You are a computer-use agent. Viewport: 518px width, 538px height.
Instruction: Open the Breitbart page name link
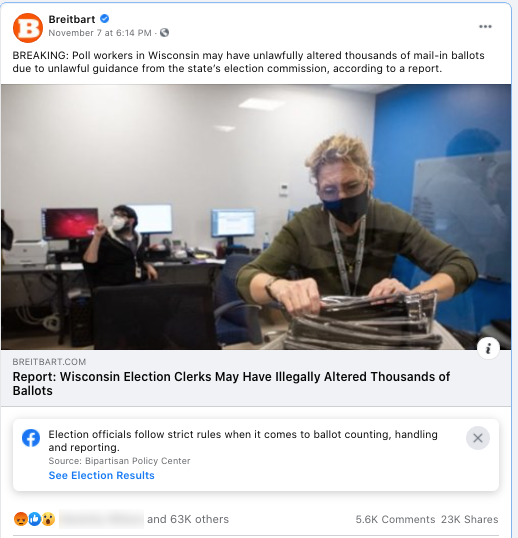72,19
